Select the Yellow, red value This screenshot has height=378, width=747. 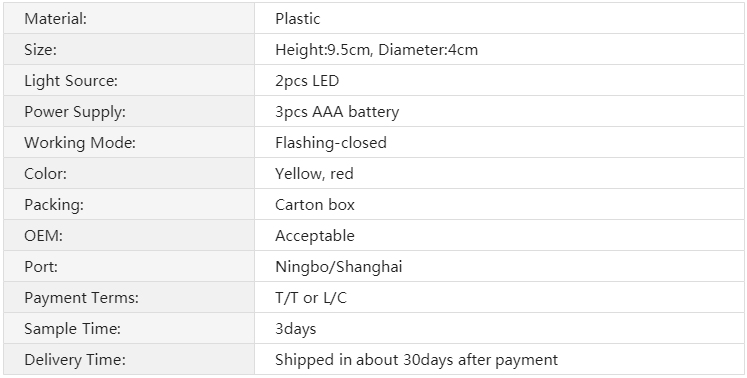click(x=314, y=174)
